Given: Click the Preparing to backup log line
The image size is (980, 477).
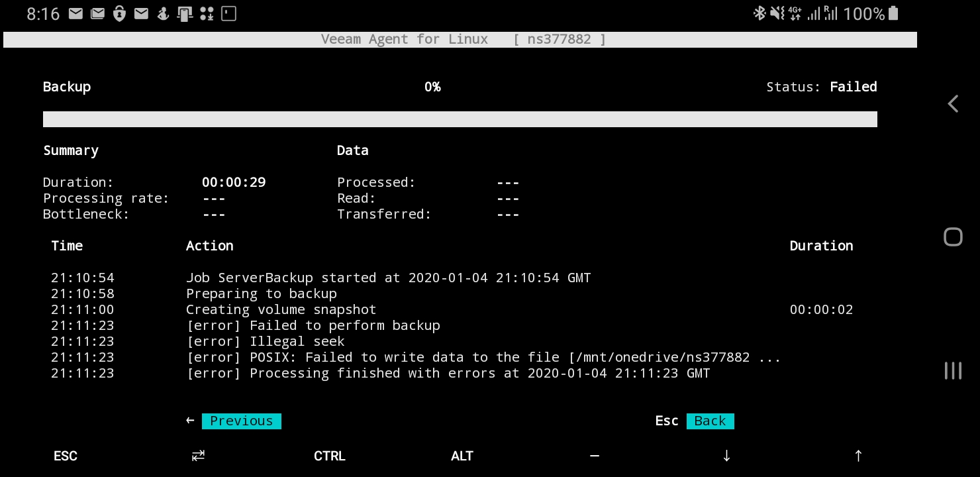Looking at the screenshot, I should pos(262,293).
